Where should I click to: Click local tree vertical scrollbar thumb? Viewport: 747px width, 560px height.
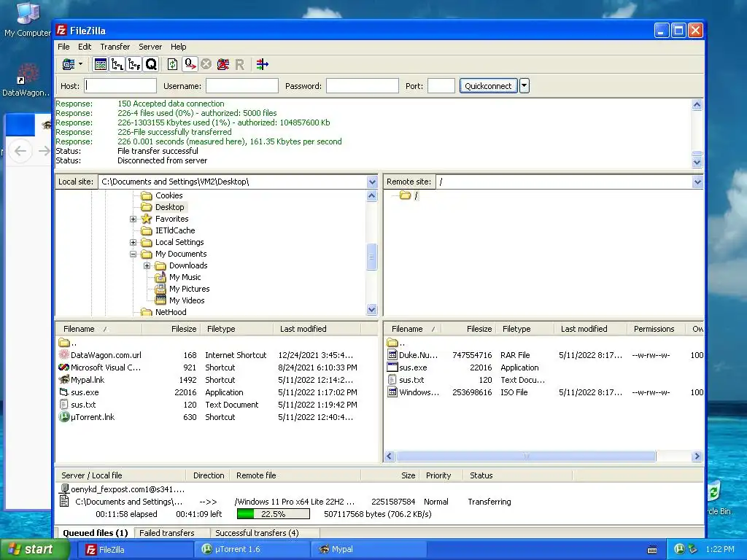coord(372,257)
